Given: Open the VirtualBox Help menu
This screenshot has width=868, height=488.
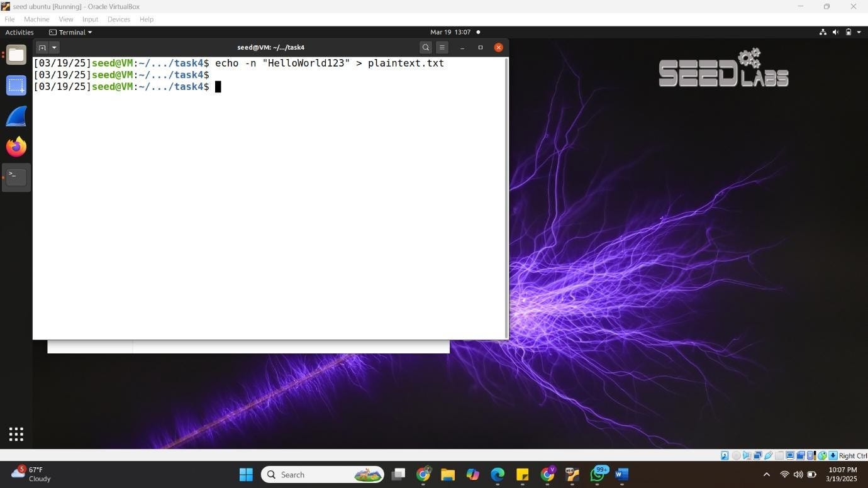Looking at the screenshot, I should [x=147, y=19].
